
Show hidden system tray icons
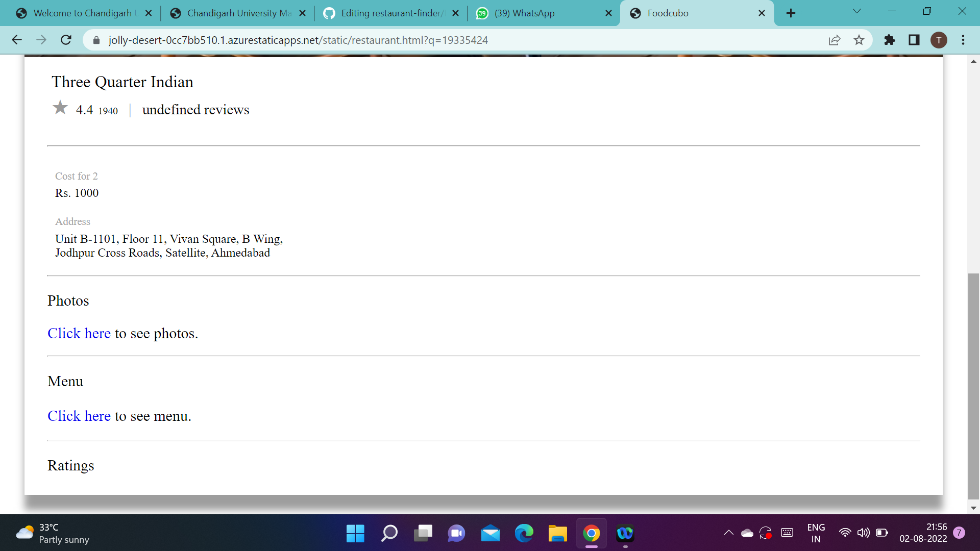[729, 533]
